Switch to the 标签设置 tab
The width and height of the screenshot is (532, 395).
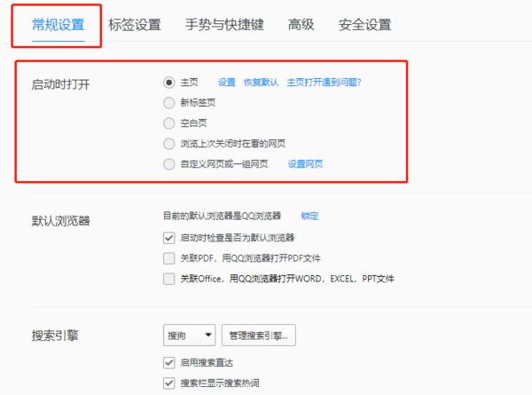[135, 25]
